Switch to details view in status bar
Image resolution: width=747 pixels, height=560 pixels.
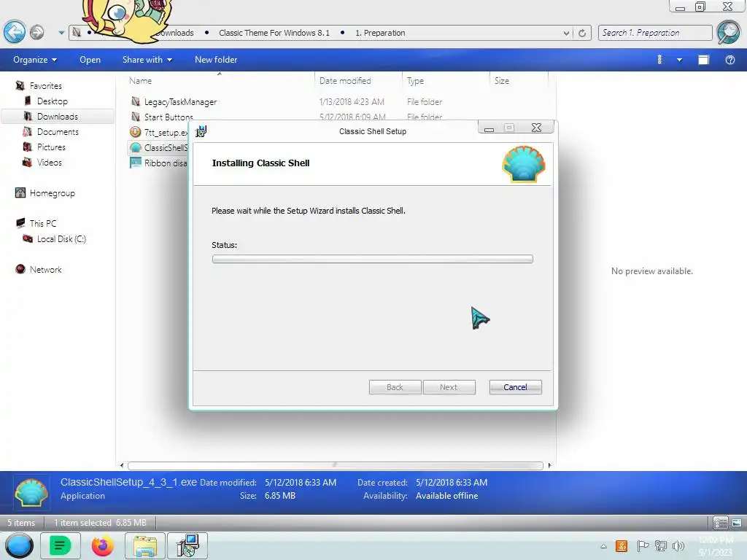720,523
